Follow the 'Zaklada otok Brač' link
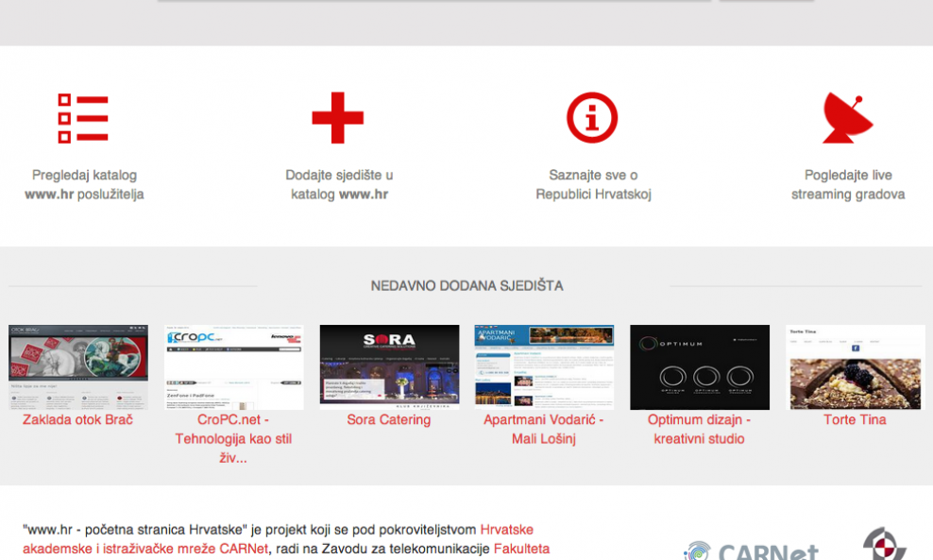This screenshot has width=933, height=560. tap(78, 419)
